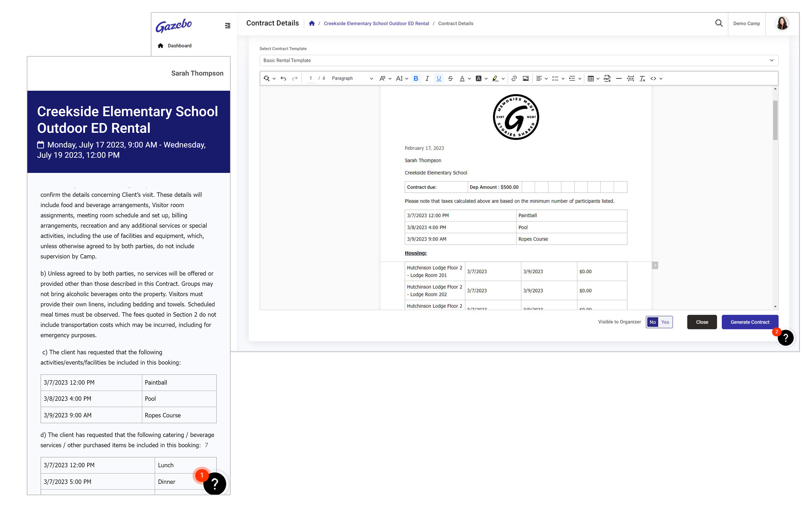812x507 pixels.
Task: Expand the insert table dropdown
Action: (598, 79)
